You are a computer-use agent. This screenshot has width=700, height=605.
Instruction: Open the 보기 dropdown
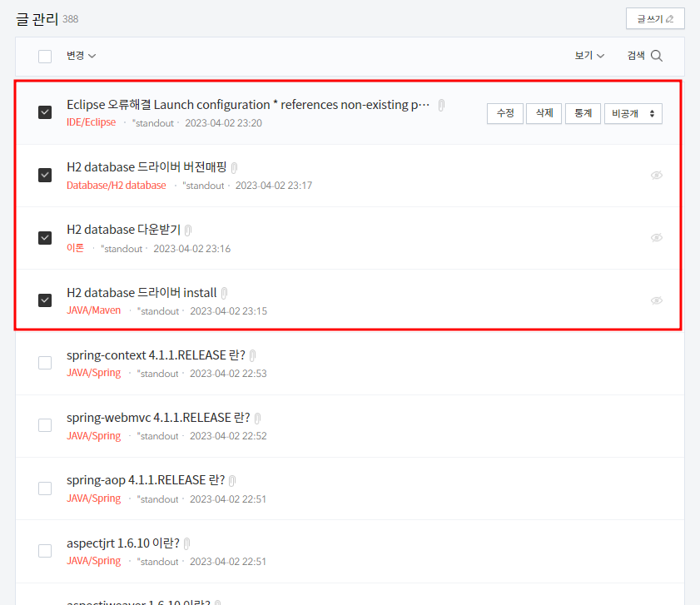pyautogui.click(x=589, y=56)
